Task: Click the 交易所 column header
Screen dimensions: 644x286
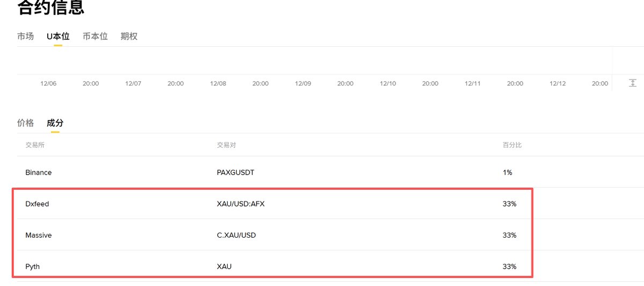Action: (x=35, y=145)
